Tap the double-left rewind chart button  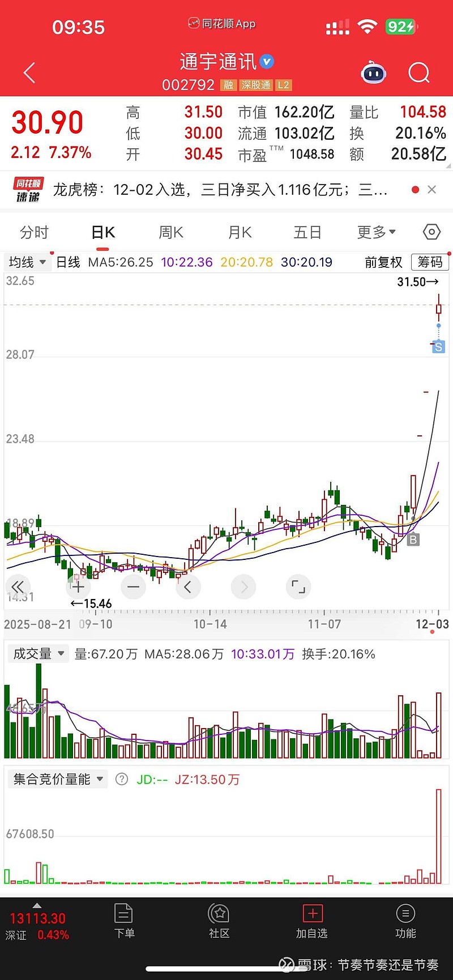(x=18, y=587)
